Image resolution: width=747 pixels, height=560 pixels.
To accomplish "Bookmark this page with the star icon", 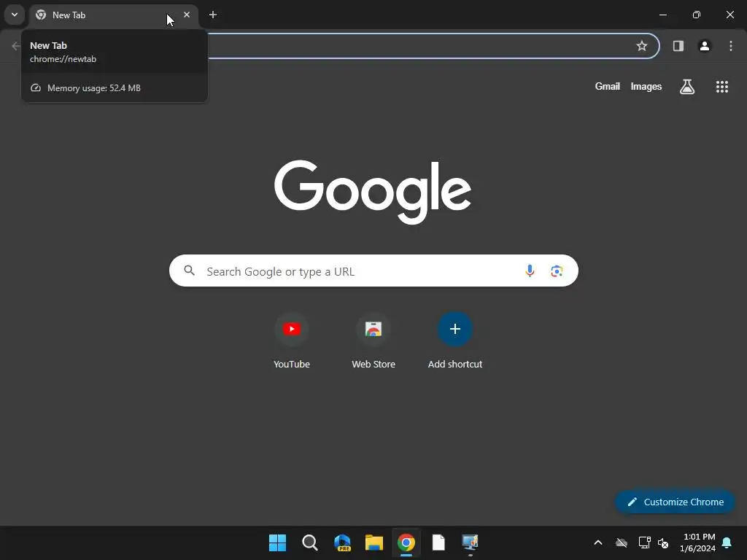I will 642,46.
